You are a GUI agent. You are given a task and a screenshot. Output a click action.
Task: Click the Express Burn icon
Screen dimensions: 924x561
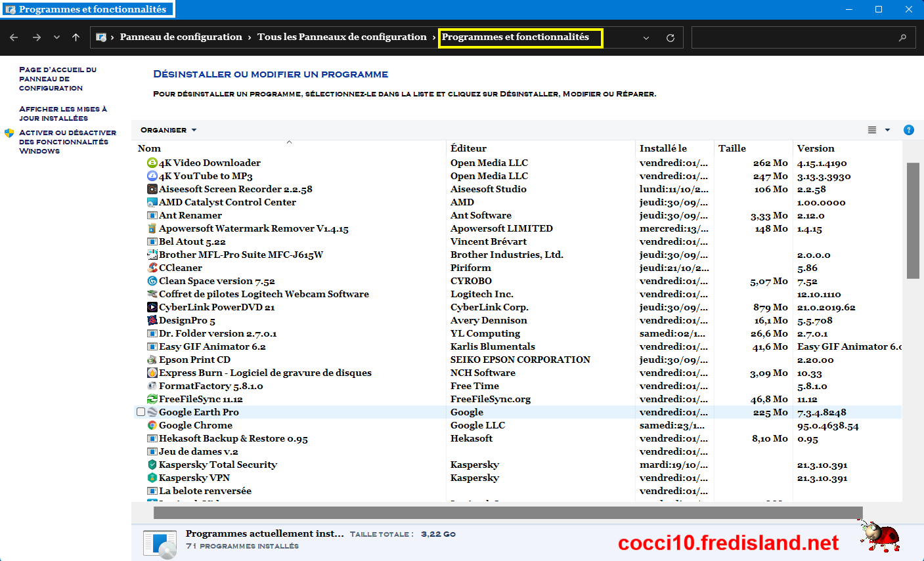152,373
